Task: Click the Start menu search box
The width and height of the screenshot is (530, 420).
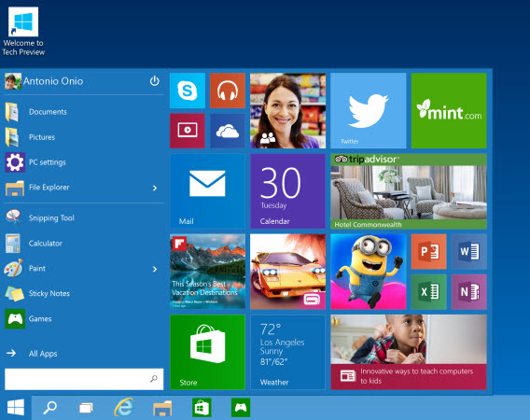Action: click(x=84, y=379)
